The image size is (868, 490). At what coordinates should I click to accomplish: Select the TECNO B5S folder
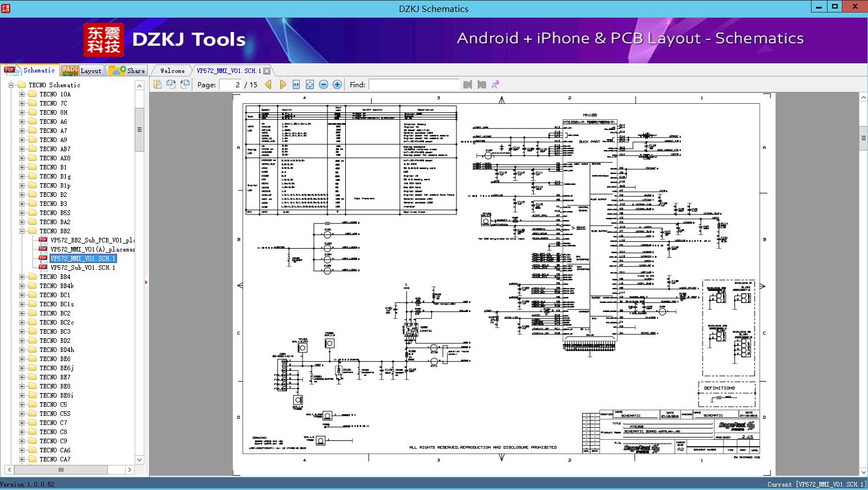[x=55, y=213]
